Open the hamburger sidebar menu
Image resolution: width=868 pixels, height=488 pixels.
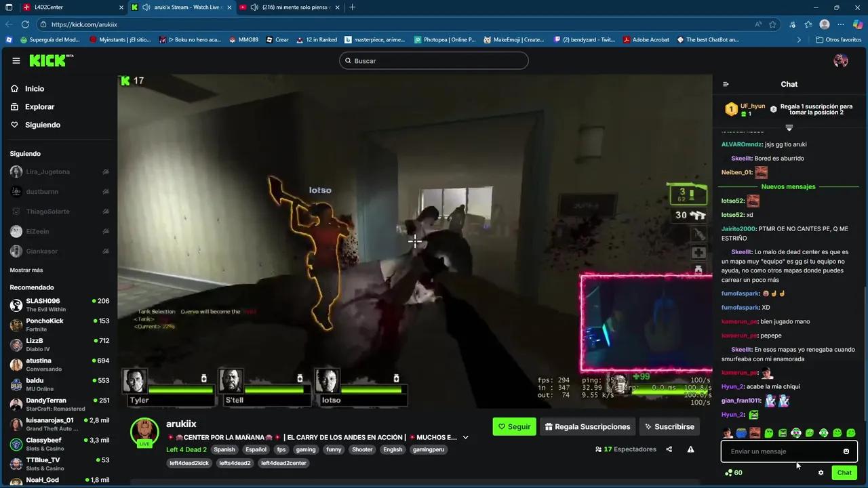point(16,60)
